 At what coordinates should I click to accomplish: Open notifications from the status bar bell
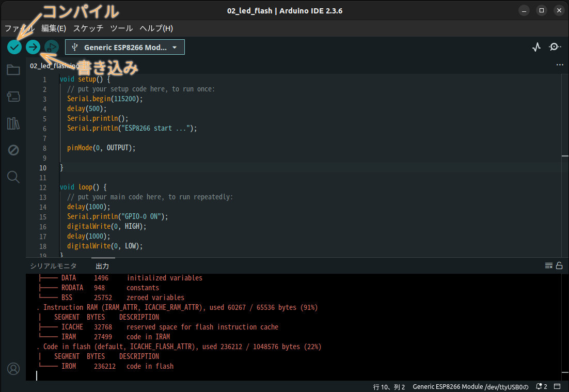pos(539,386)
